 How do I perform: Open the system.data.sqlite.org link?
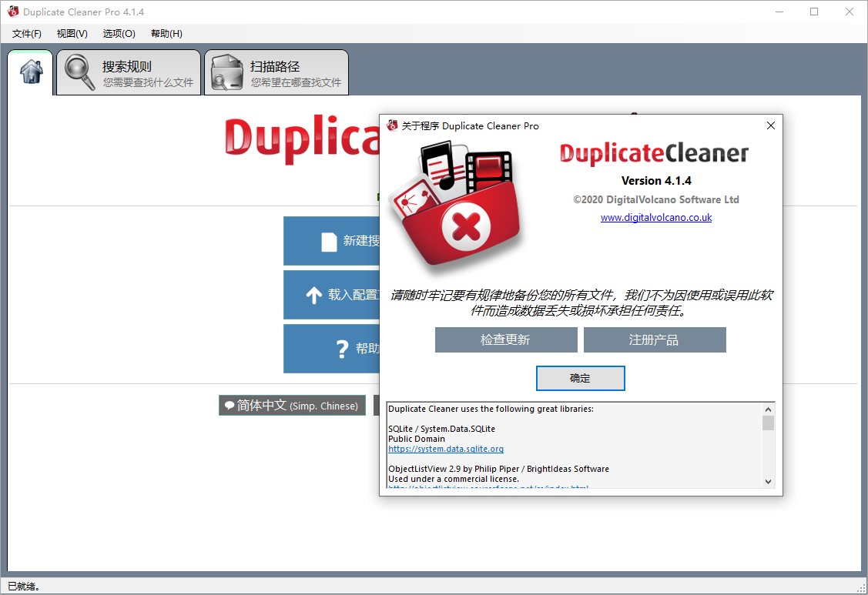click(446, 449)
